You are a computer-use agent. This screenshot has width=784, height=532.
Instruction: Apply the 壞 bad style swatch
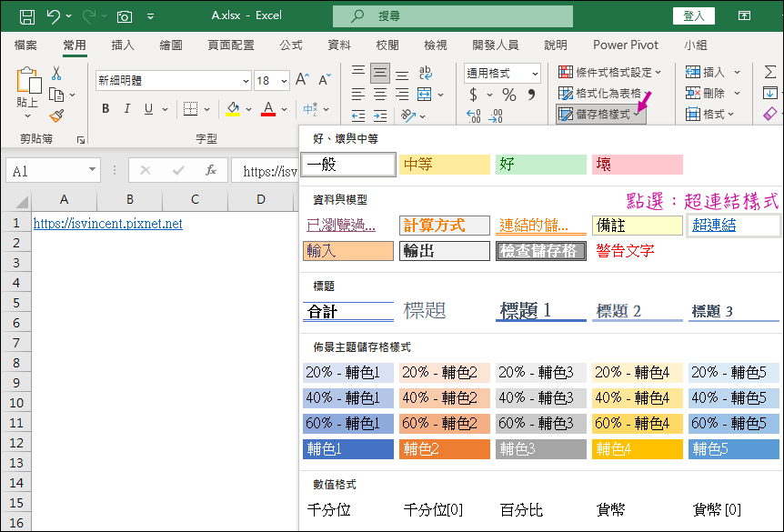pyautogui.click(x=638, y=164)
